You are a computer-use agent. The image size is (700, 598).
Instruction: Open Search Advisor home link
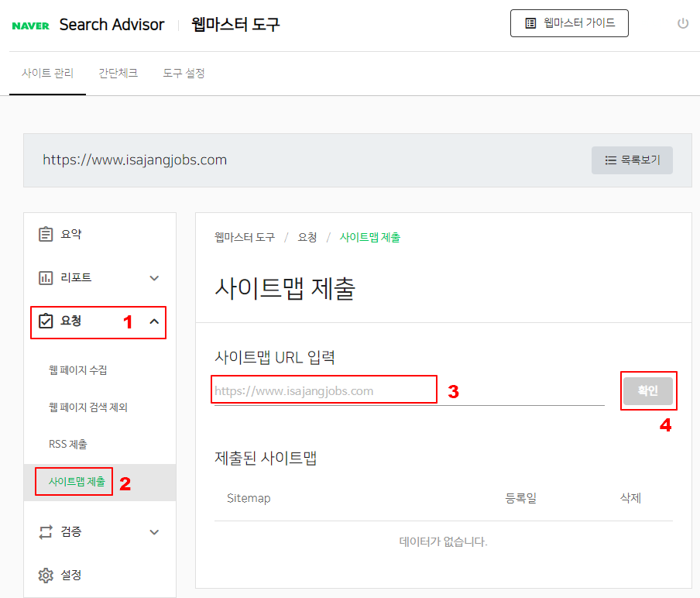click(x=112, y=25)
